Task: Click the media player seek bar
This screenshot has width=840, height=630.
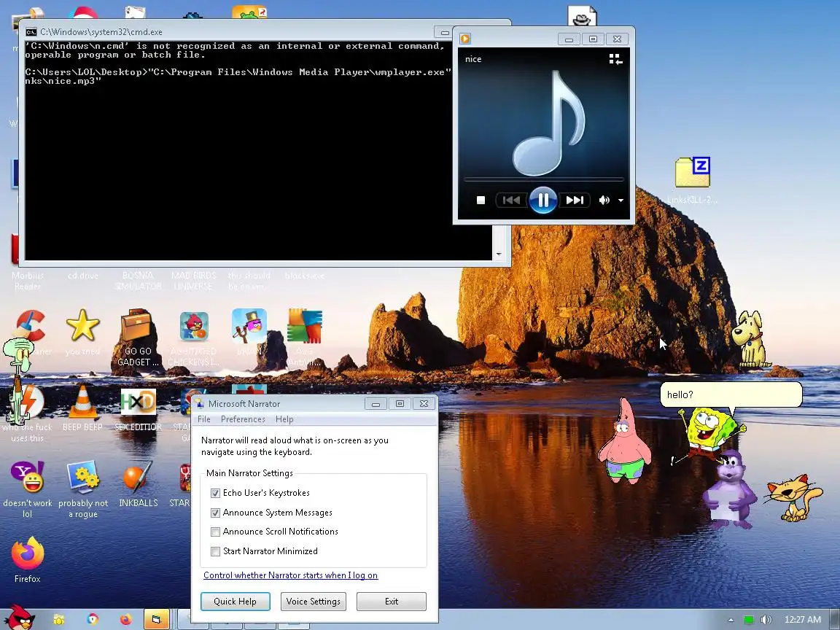Action: pos(544,179)
